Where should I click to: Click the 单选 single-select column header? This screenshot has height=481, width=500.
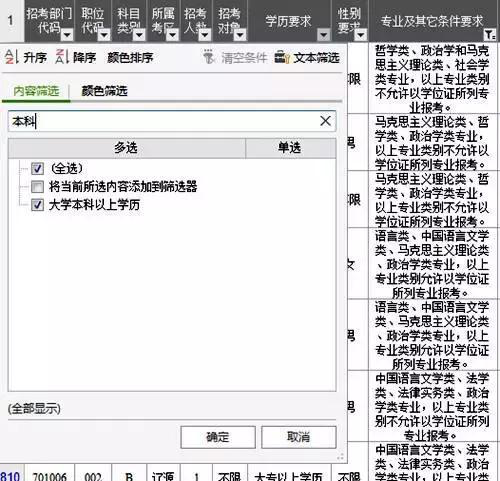click(290, 148)
